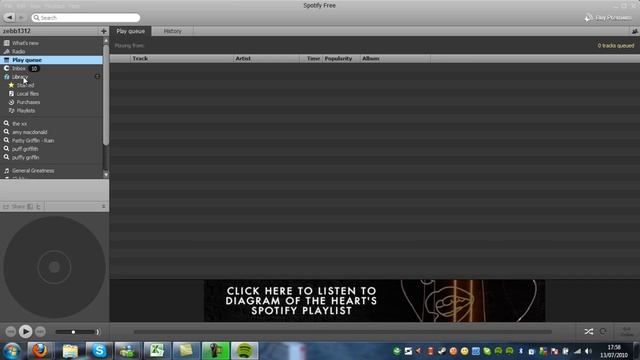Viewport: 640px width, 360px height.
Task: Toggle the people sidebar icon
Action: (x=635, y=31)
